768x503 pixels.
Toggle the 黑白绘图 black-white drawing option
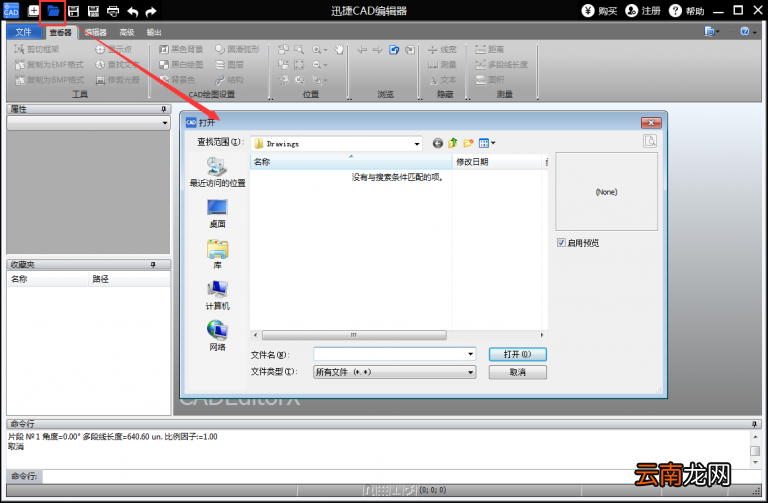tap(181, 65)
